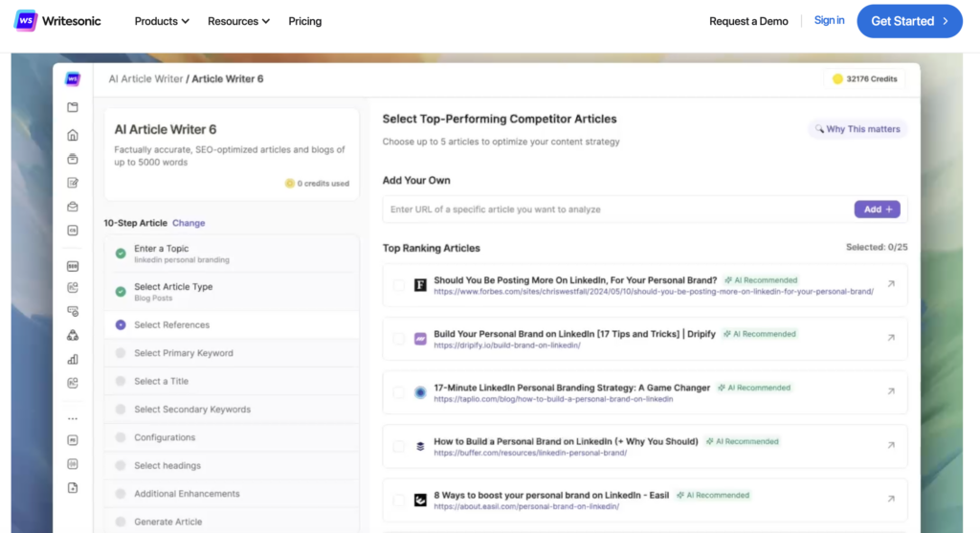980x533 pixels.
Task: Open the Easil article external link arrow
Action: click(x=891, y=500)
